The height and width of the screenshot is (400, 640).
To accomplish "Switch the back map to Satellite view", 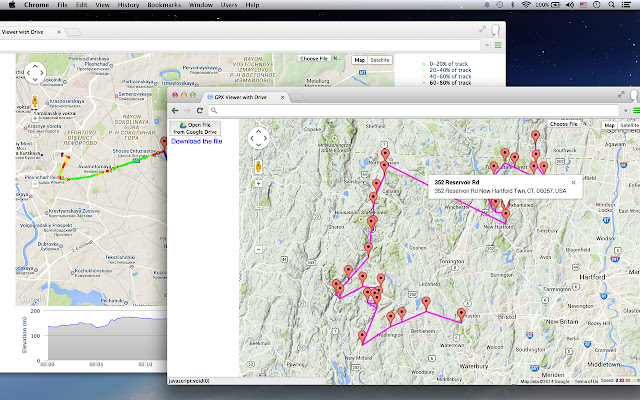I will point(380,60).
